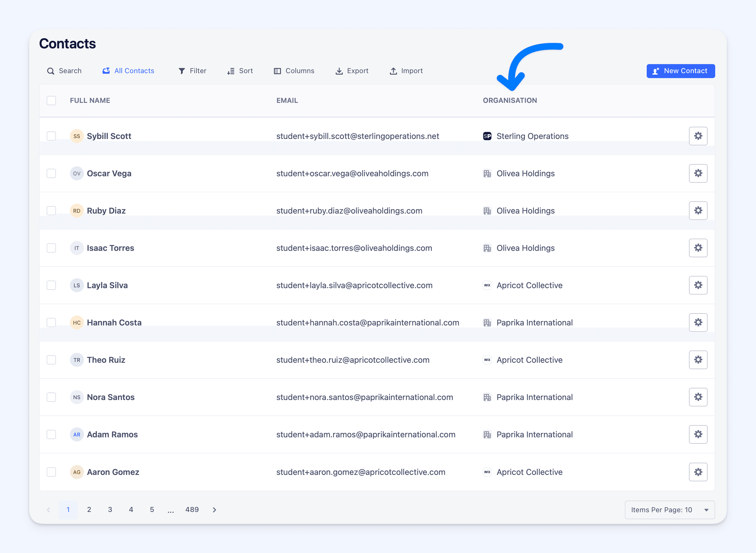This screenshot has width=756, height=553.
Task: Click the Import upload icon
Action: 393,71
